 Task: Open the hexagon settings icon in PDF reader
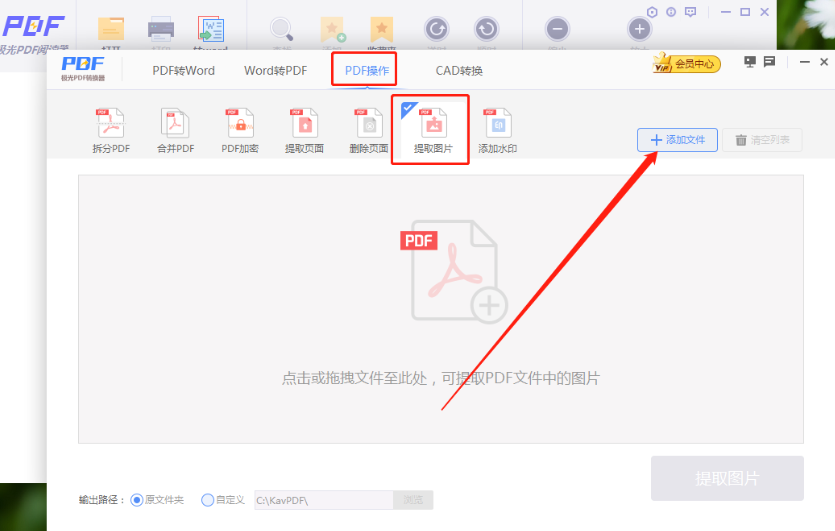652,12
